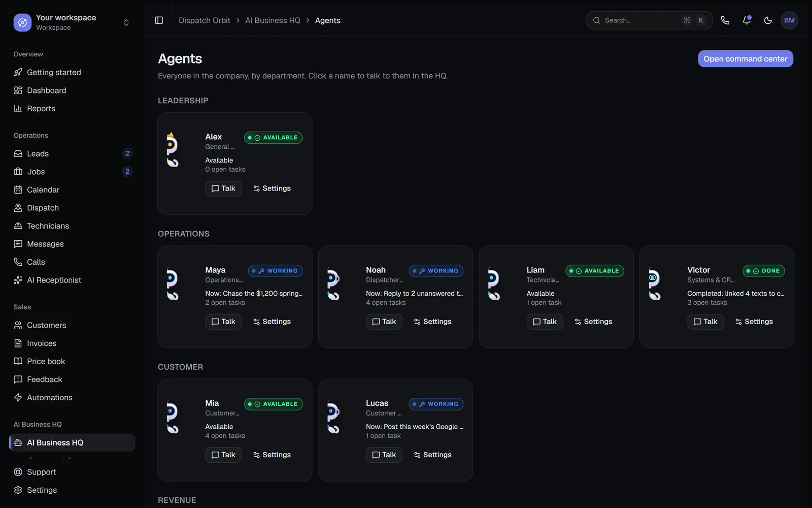Open Lucas's Settings

pyautogui.click(x=433, y=455)
